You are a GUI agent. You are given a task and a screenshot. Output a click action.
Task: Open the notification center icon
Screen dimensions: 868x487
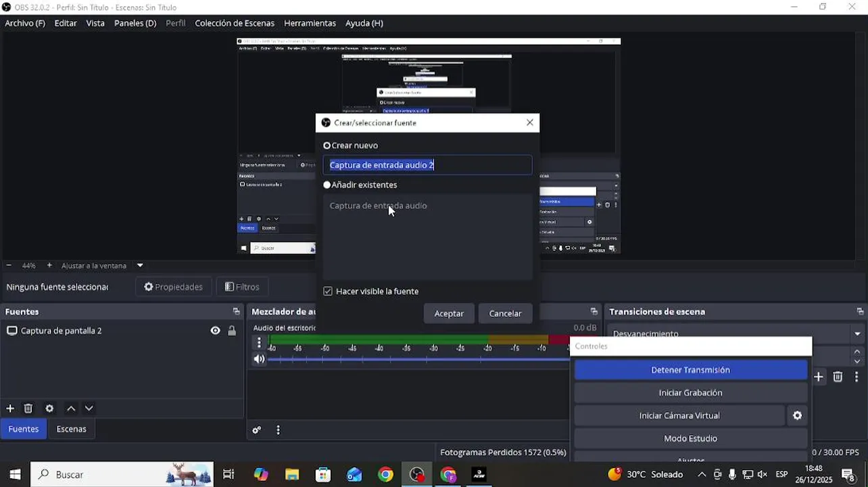(x=848, y=474)
